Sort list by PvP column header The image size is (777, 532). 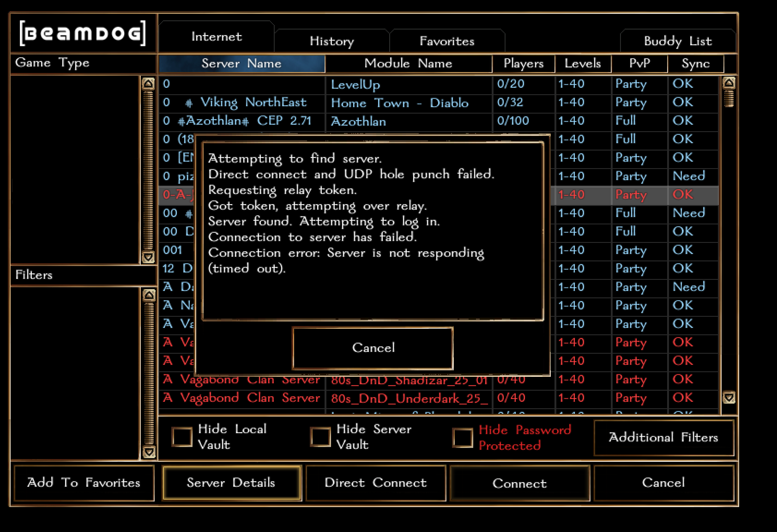[x=639, y=64]
